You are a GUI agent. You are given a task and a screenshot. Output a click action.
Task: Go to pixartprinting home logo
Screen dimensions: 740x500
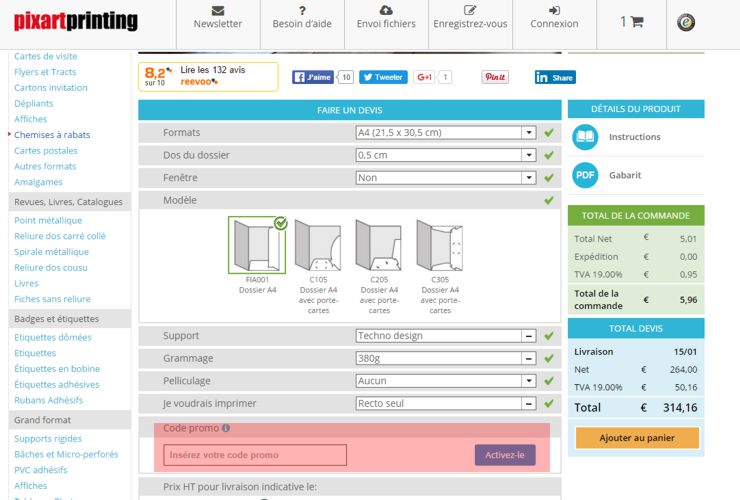(76, 21)
